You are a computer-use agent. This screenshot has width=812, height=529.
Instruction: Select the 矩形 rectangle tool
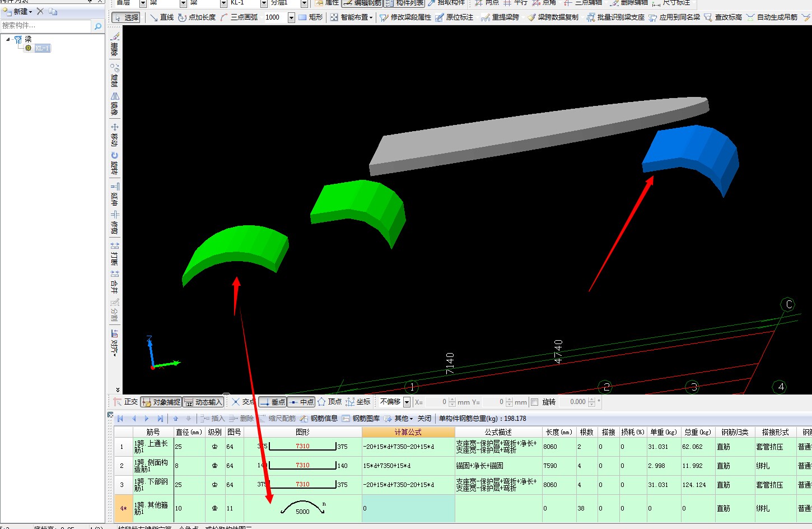[311, 17]
